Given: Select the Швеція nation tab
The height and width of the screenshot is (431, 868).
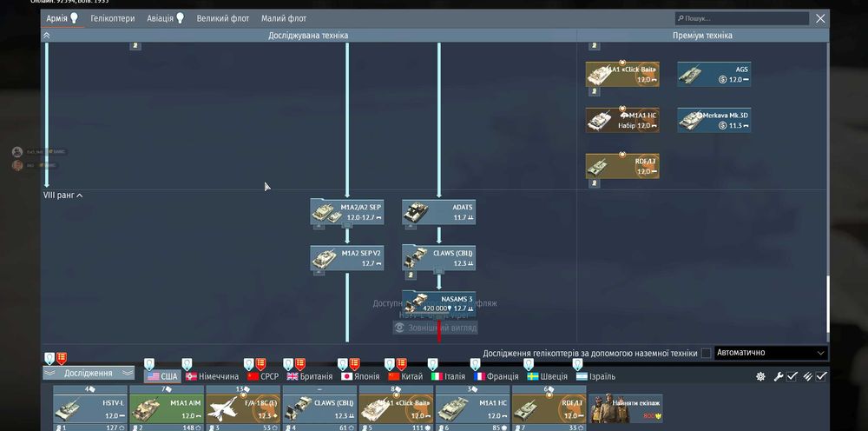Looking at the screenshot, I should pos(548,377).
